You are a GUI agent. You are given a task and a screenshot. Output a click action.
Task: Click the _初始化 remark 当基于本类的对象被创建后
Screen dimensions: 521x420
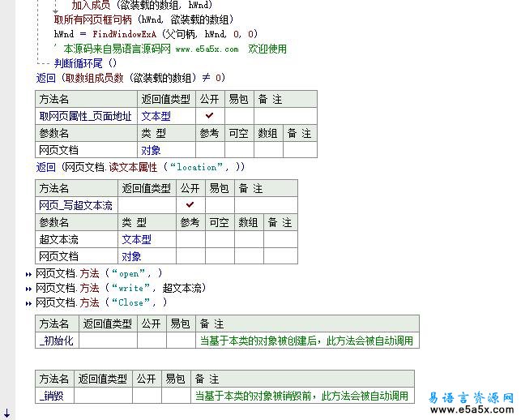pyautogui.click(x=306, y=341)
